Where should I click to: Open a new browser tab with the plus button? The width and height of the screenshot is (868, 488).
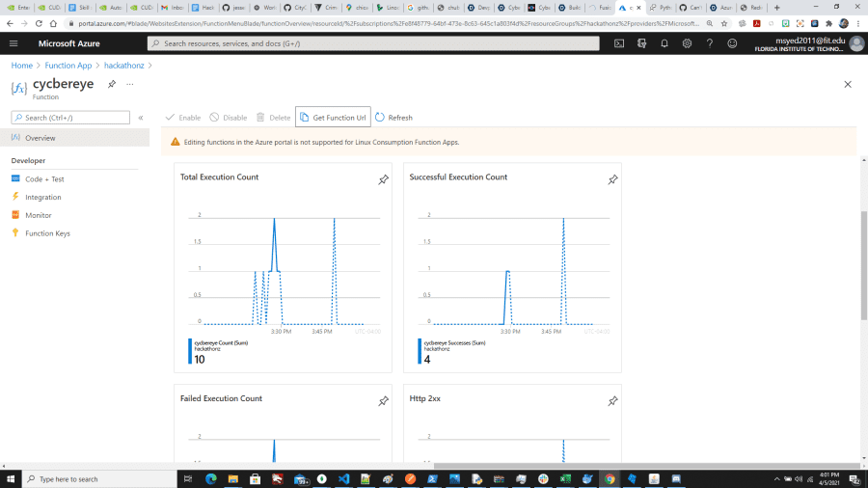pyautogui.click(x=776, y=8)
